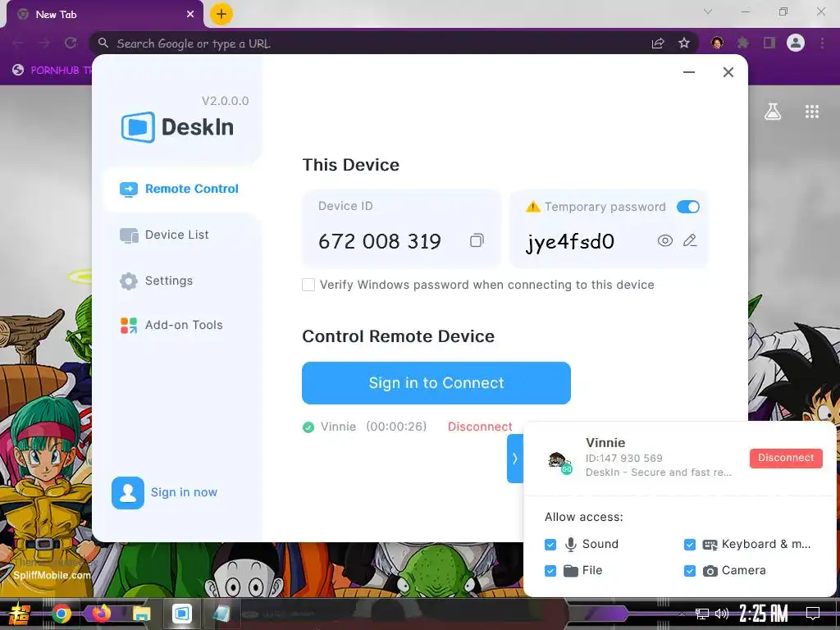The width and height of the screenshot is (840, 630).
Task: Open the extension avatar icon in toolbar
Action: coord(717,43)
